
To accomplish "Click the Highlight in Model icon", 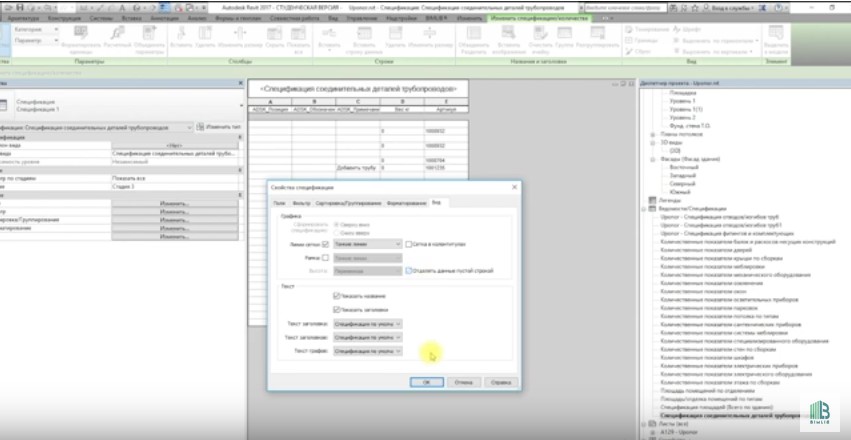I will click(x=777, y=34).
